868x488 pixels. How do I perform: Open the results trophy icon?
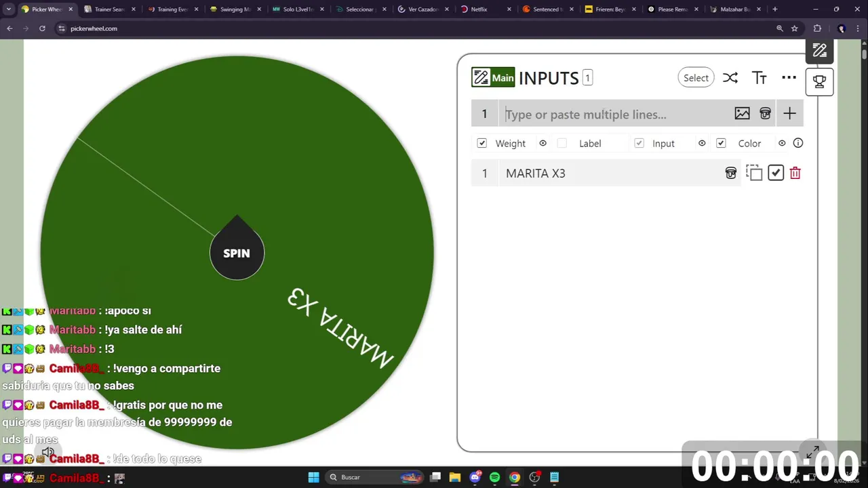[819, 81]
